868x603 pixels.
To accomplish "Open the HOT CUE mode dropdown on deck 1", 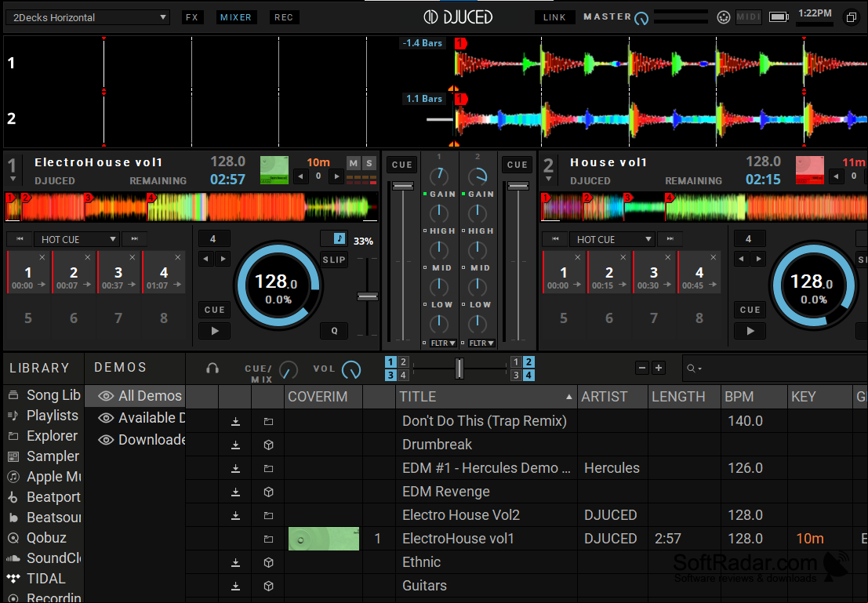I will (77, 239).
